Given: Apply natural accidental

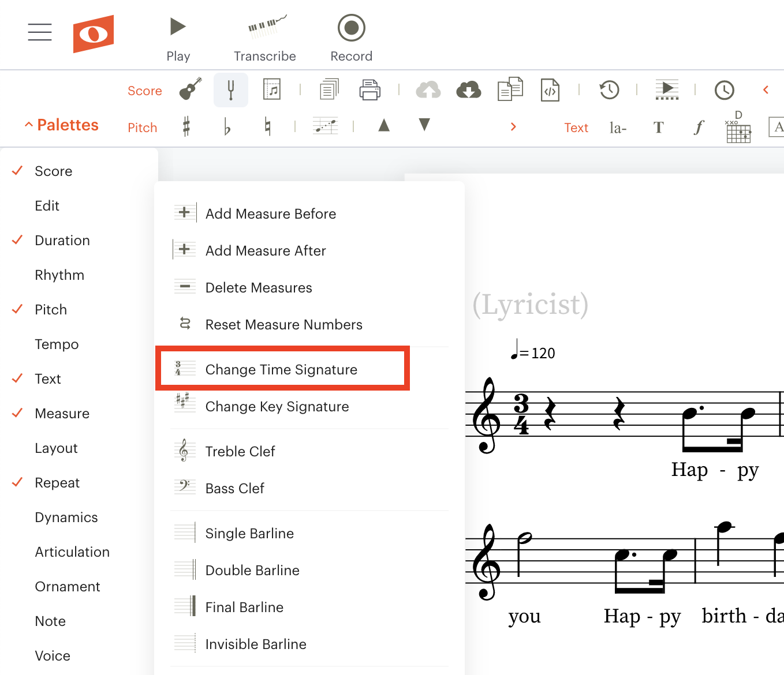Looking at the screenshot, I should tap(267, 126).
